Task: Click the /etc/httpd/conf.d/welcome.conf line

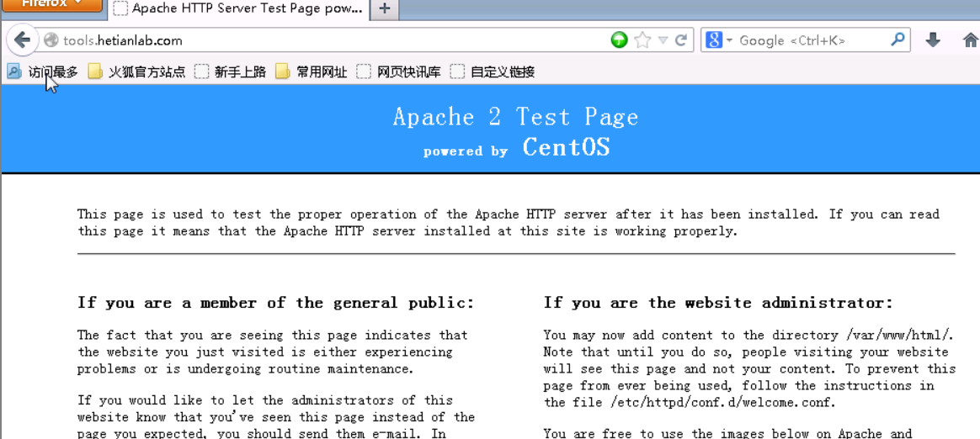Action: [690, 402]
